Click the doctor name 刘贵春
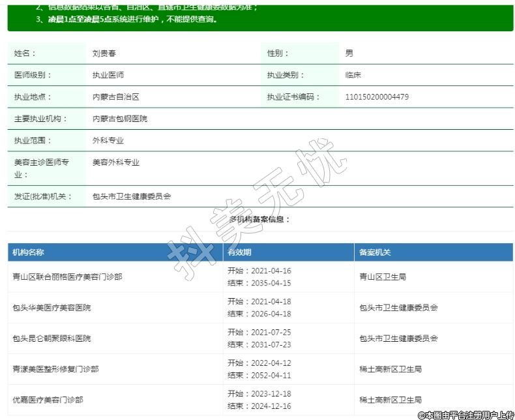This screenshot has height=420, width=515. tap(104, 53)
